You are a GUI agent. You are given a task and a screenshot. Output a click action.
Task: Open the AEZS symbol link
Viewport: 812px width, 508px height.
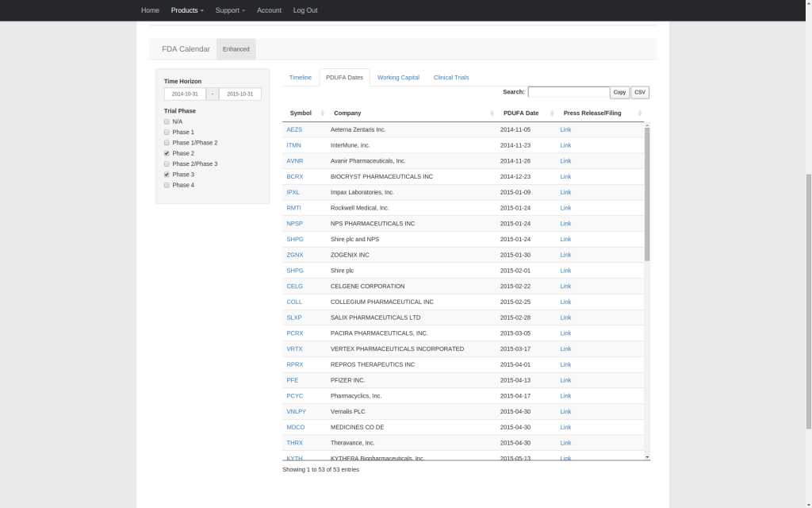(294, 129)
